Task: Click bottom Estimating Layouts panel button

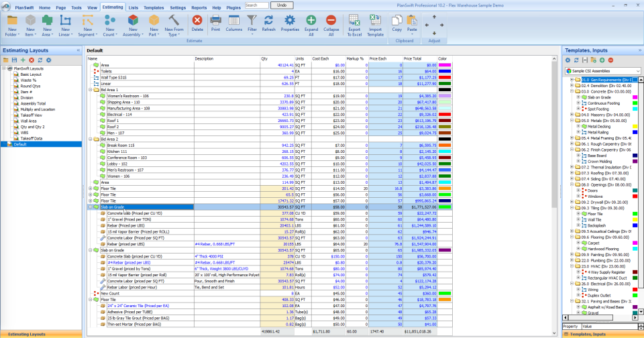Action: (x=41, y=334)
